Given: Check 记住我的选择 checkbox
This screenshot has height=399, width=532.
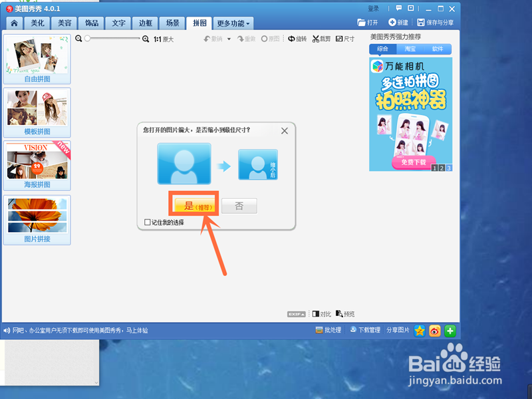Looking at the screenshot, I should (x=147, y=222).
